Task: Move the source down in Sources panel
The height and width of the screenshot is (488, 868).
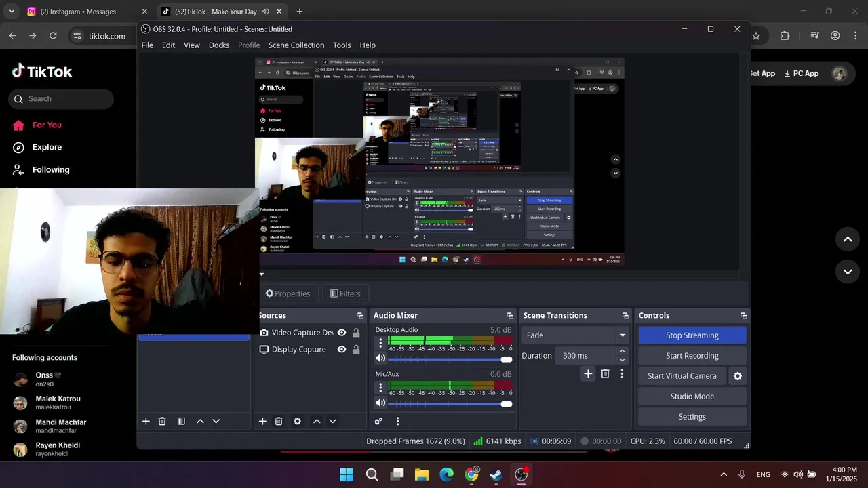Action: coord(333,421)
